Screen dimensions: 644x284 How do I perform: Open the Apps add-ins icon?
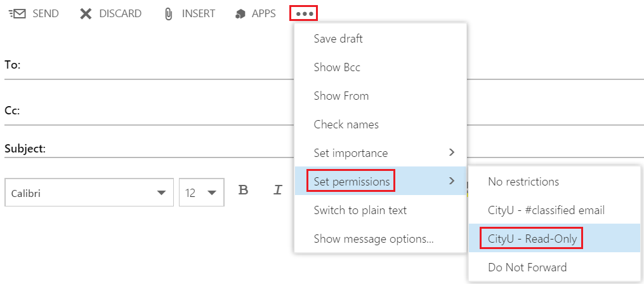[240, 13]
